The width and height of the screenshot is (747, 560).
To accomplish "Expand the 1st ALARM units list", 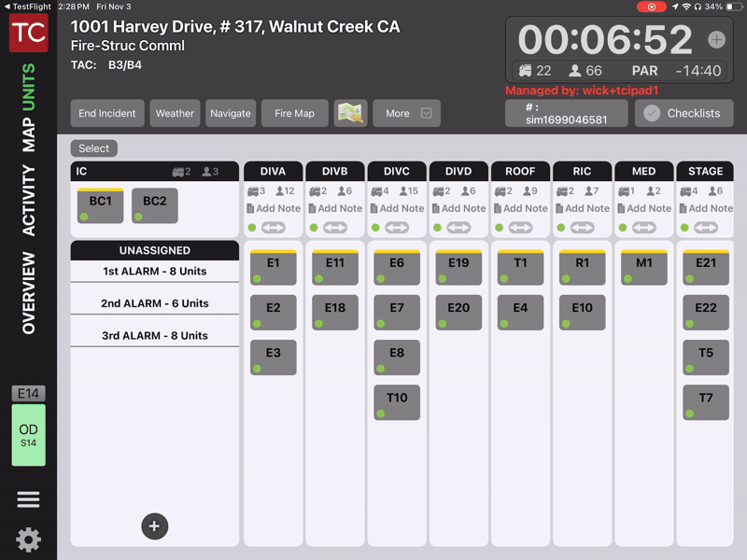I will point(155,272).
